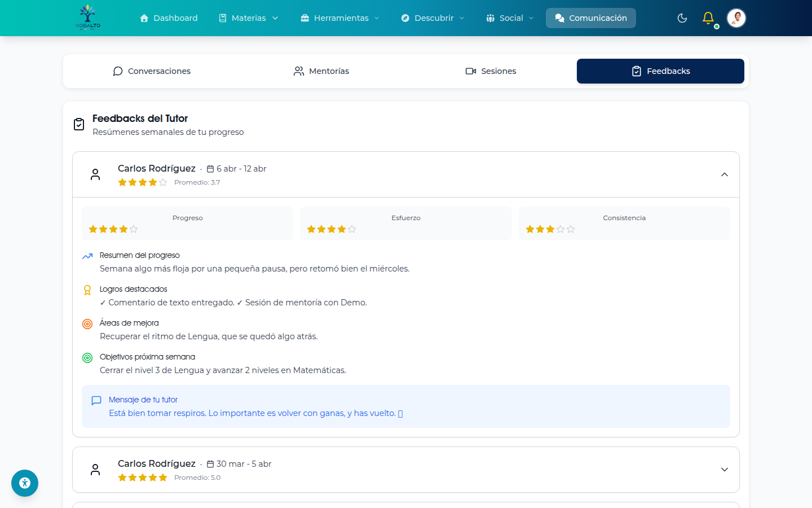Open accessibility options button

(25, 483)
